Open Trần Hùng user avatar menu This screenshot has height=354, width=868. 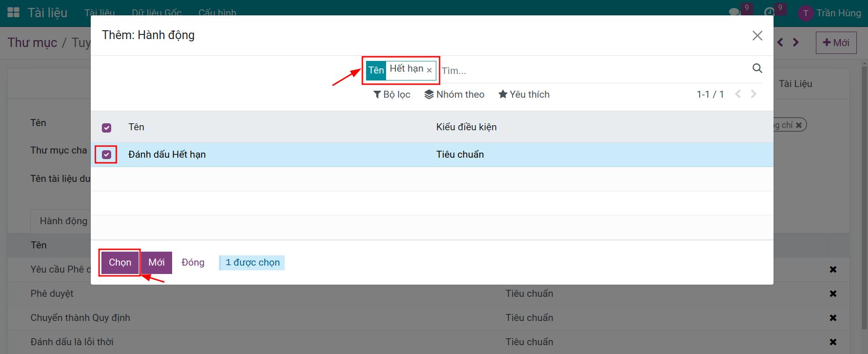829,13
